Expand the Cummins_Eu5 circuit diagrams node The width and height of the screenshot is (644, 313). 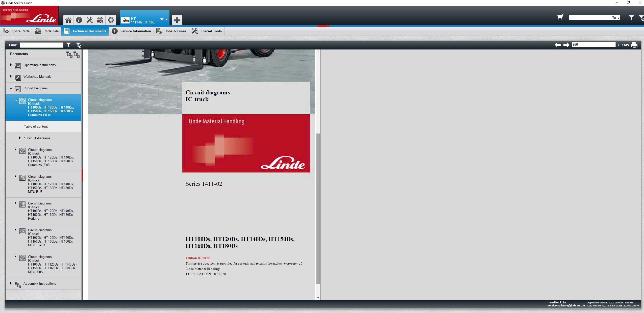(x=15, y=149)
